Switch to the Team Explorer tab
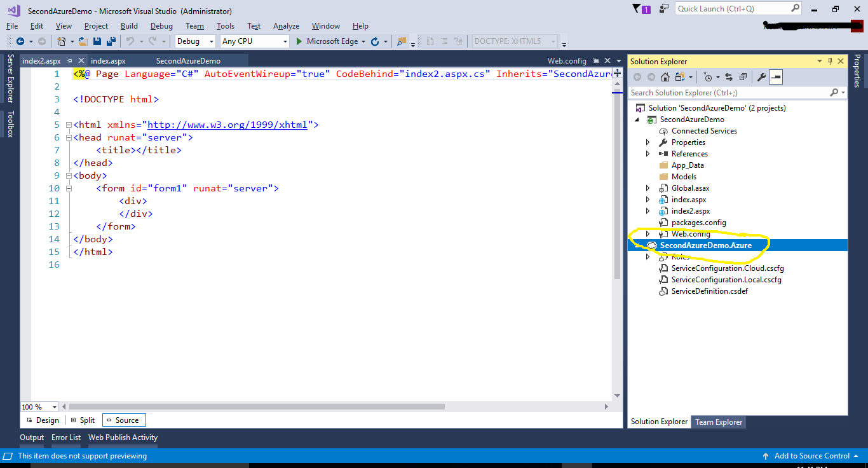The image size is (868, 468). pos(719,422)
